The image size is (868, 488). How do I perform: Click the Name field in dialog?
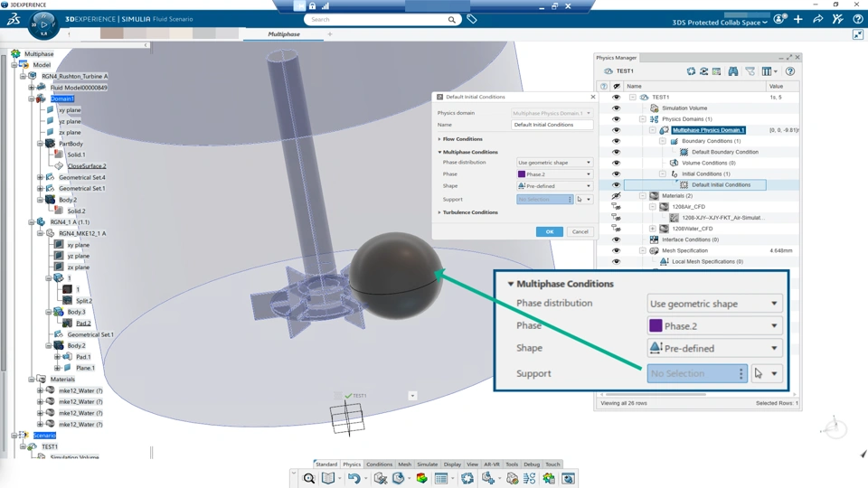(x=552, y=125)
